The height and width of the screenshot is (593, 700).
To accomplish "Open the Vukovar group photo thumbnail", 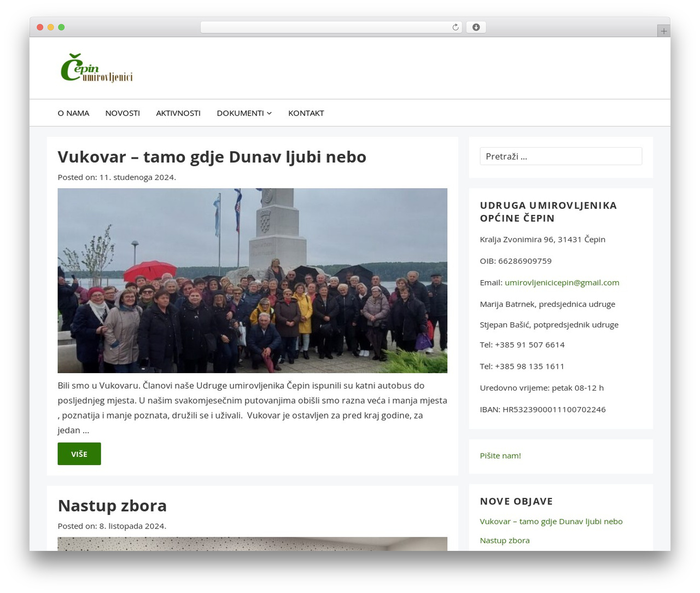I will (x=253, y=281).
